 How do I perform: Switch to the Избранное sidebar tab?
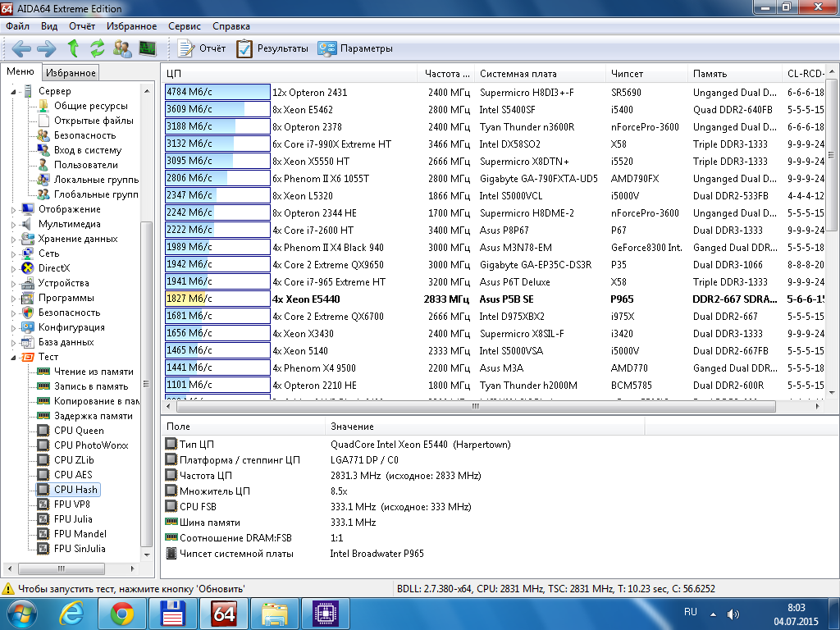click(71, 72)
